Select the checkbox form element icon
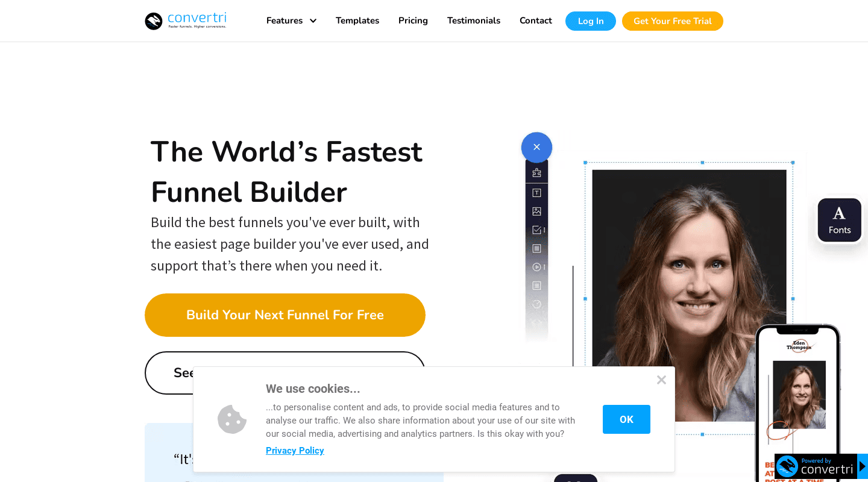The image size is (868, 482). click(x=536, y=230)
